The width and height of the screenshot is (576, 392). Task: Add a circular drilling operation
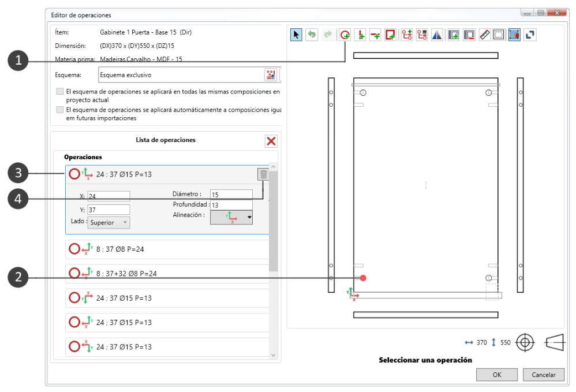345,35
